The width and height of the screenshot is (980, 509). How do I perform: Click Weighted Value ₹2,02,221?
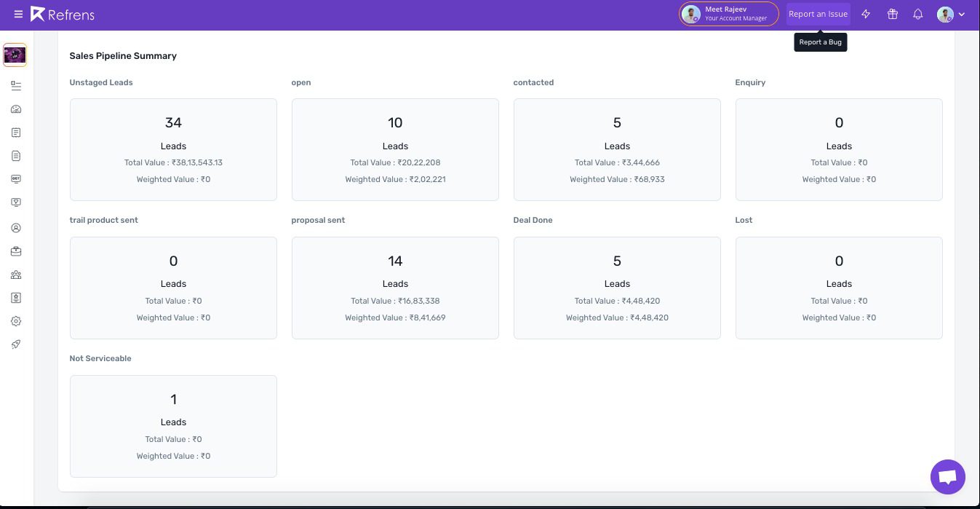[395, 179]
